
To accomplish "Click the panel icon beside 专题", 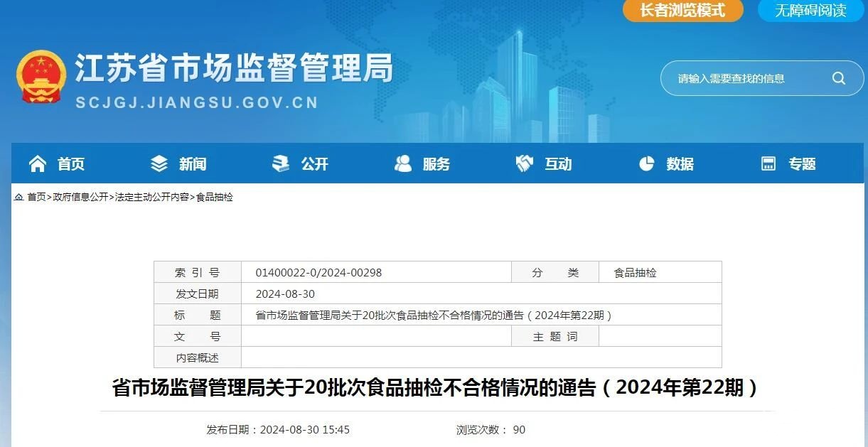I will (768, 164).
